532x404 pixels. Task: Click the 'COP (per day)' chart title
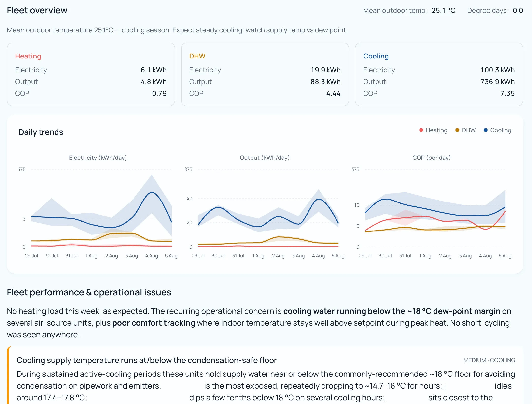click(x=431, y=158)
